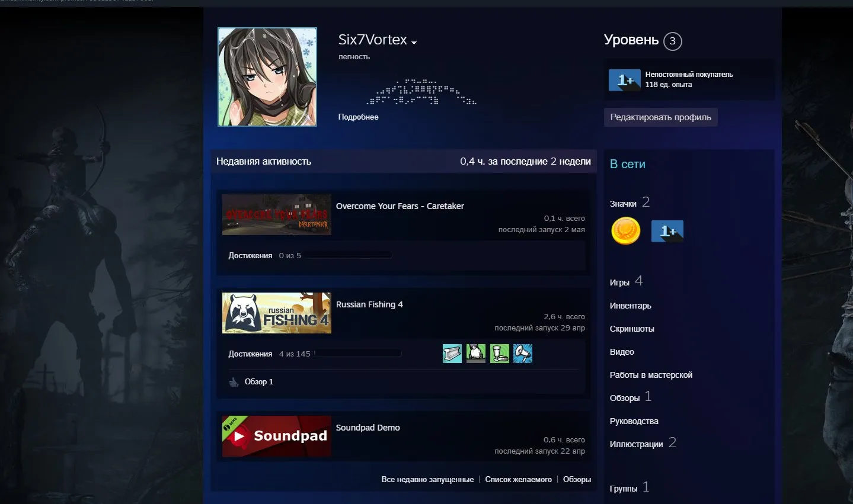The image size is (853, 504).
Task: Open Руководства in the profile sidebar
Action: point(634,421)
